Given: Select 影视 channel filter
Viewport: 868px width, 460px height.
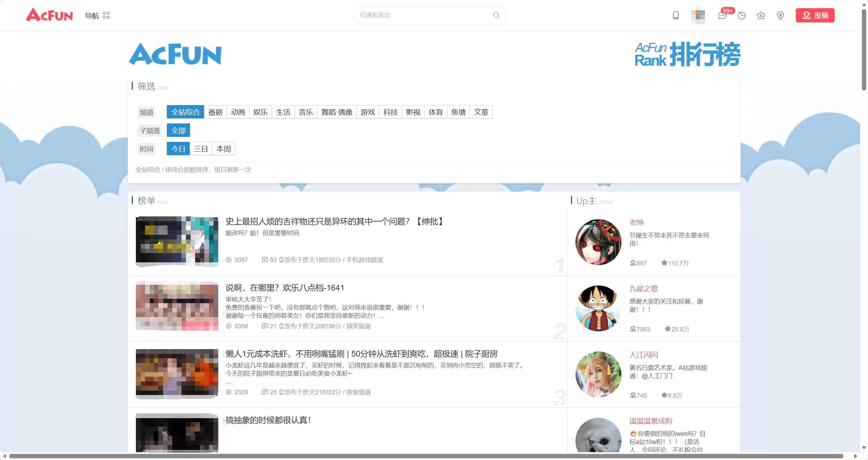Looking at the screenshot, I should point(413,112).
